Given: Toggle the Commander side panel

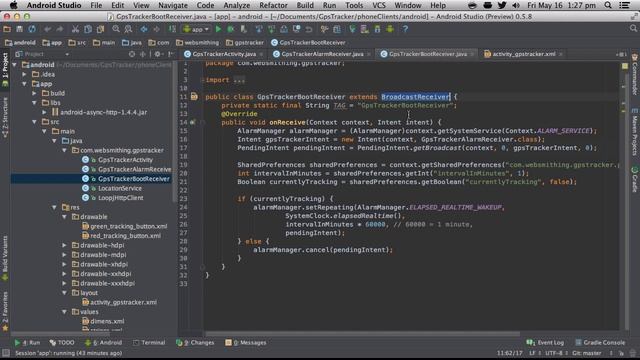Looking at the screenshot, I should point(635,74).
